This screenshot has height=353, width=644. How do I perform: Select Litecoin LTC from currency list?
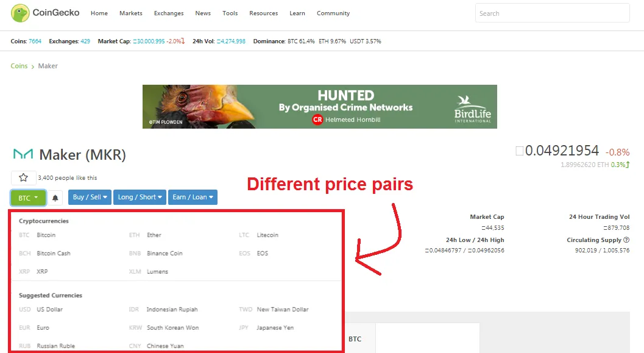tap(259, 235)
